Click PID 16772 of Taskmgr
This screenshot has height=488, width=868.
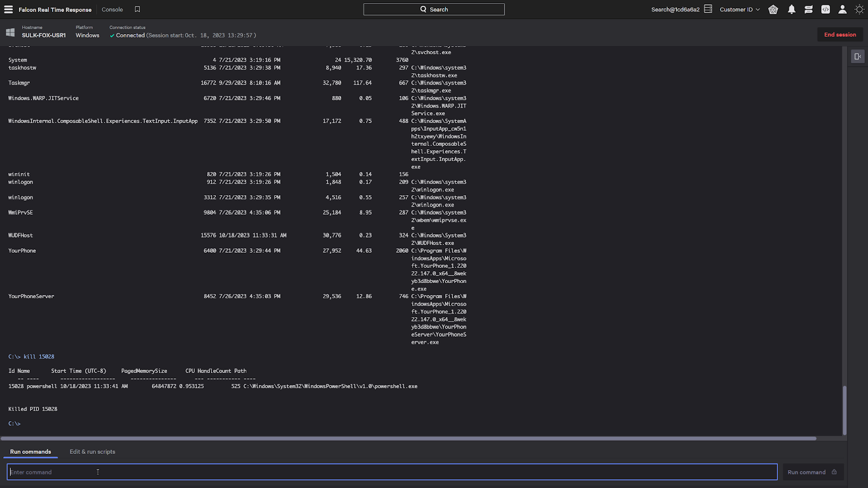pyautogui.click(x=208, y=83)
